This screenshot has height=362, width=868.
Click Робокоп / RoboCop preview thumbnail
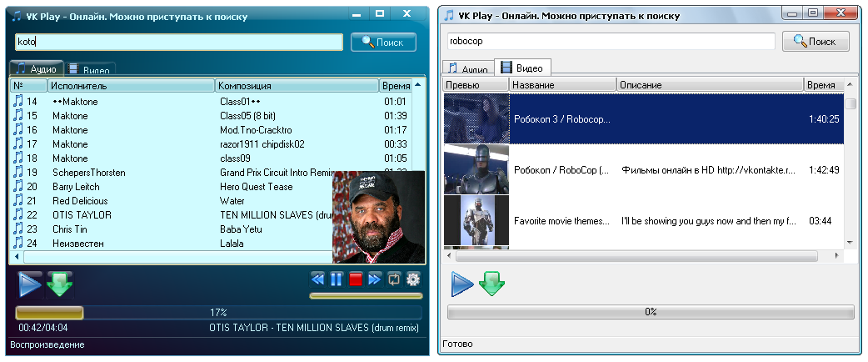click(476, 169)
